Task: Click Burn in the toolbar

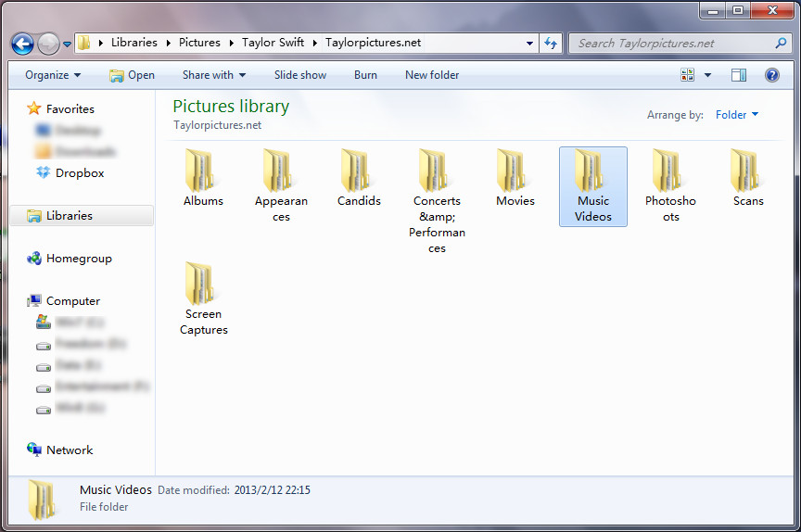Action: tap(365, 75)
